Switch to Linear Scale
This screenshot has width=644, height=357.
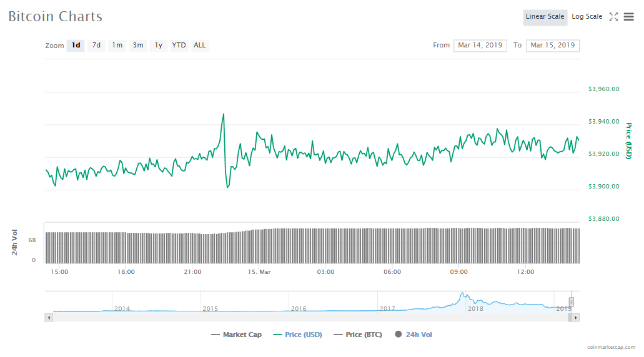pyautogui.click(x=545, y=17)
